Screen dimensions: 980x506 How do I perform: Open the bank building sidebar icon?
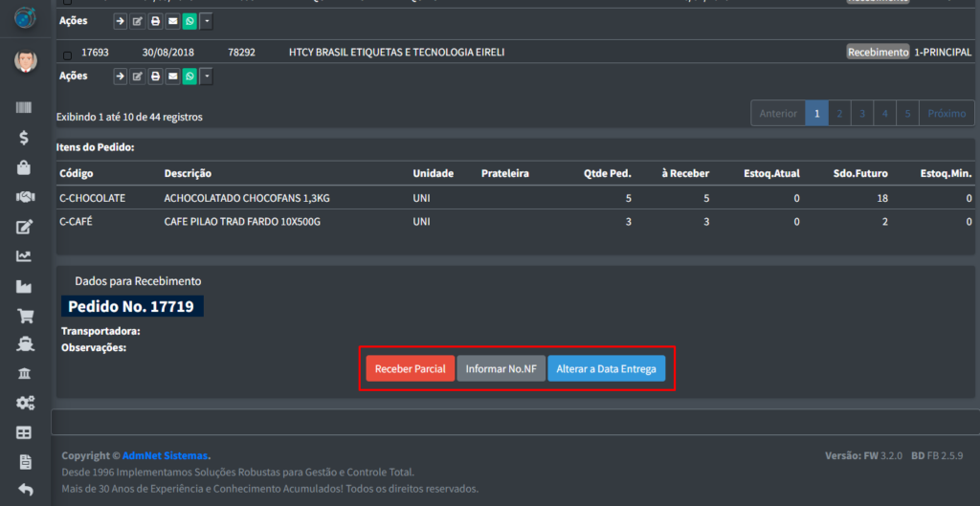coord(25,373)
